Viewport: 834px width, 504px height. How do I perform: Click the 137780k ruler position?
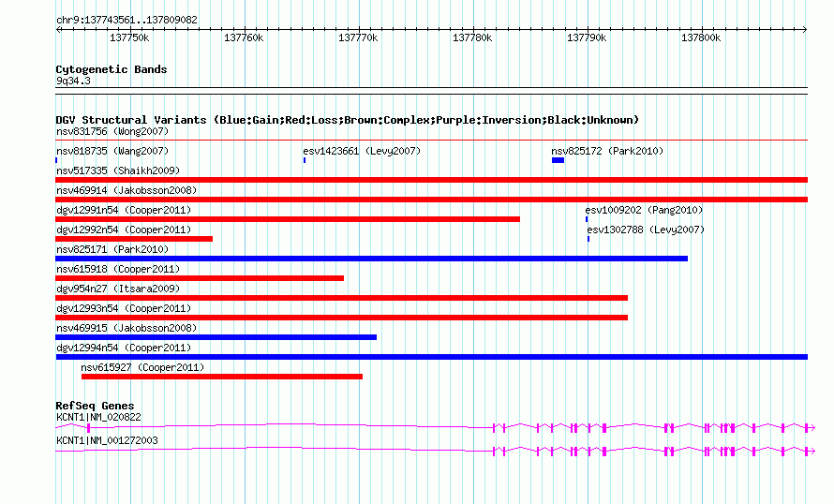472,37
